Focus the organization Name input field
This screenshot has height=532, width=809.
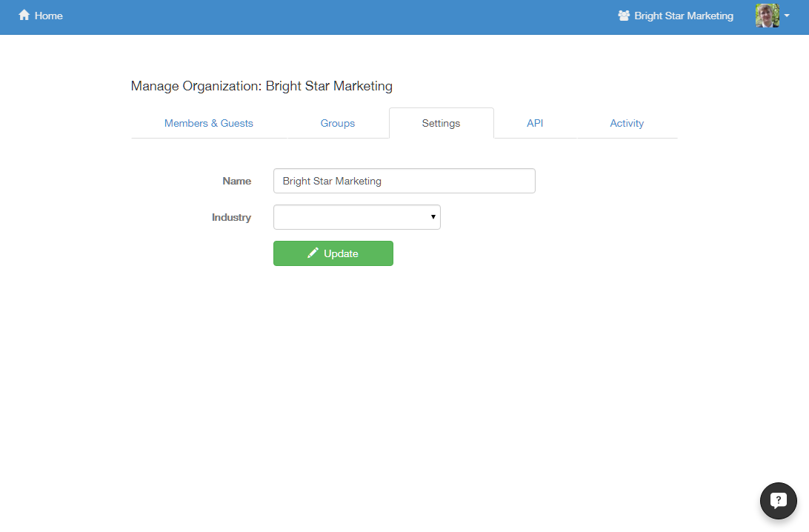[404, 181]
